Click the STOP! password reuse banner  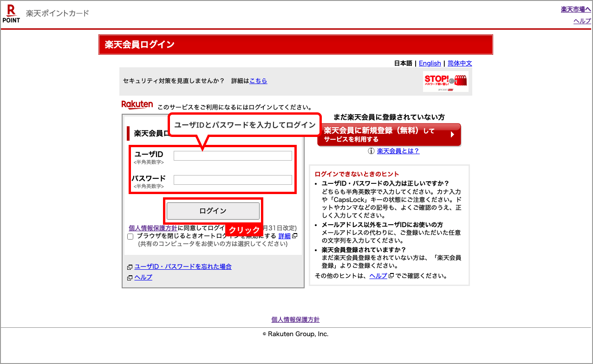coord(445,81)
